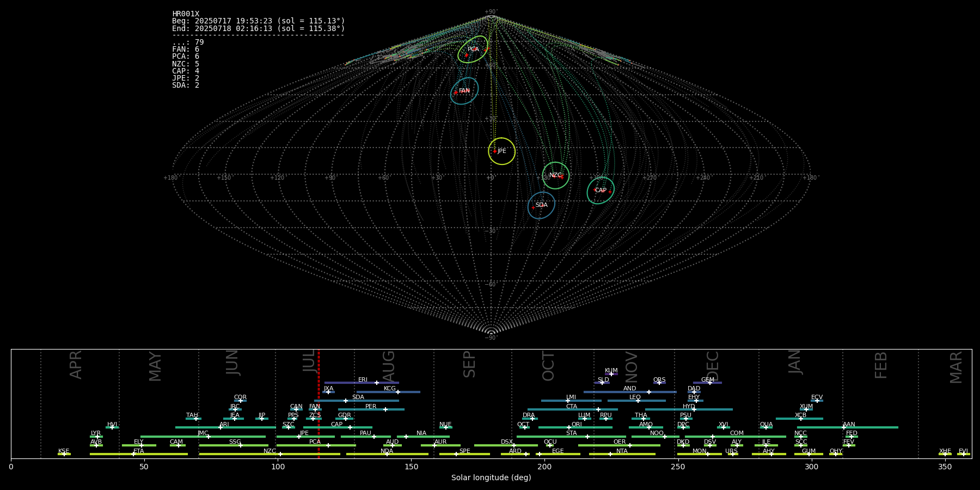Click the XHE shower label in timeline
The width and height of the screenshot is (980, 490).
[945, 451]
